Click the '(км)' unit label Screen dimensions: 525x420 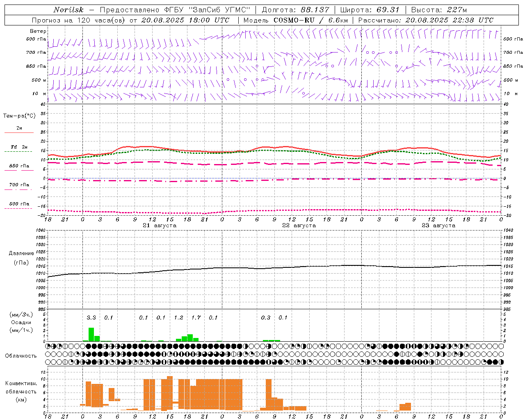click(21, 399)
